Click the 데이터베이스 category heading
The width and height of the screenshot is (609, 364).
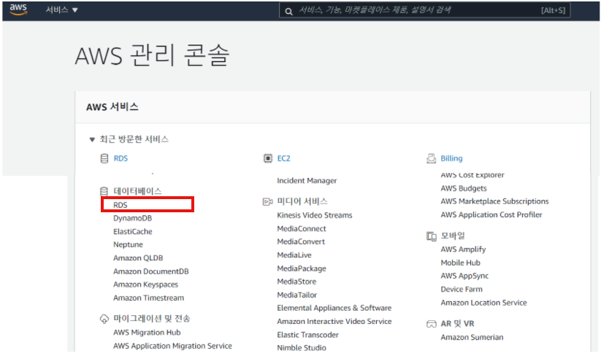[x=137, y=191]
